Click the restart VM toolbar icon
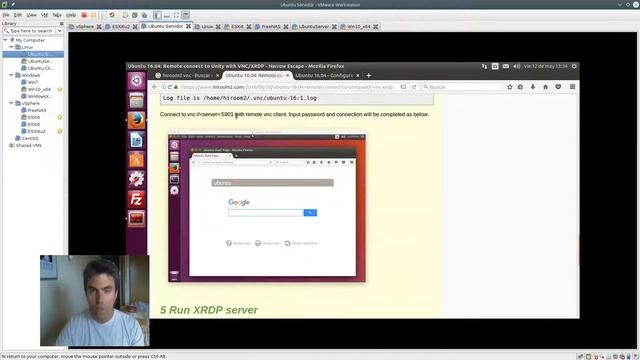 tap(112, 15)
